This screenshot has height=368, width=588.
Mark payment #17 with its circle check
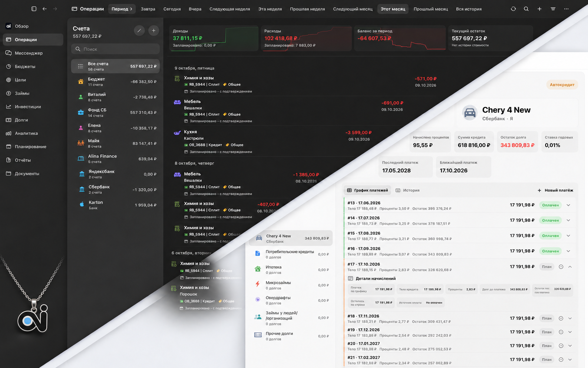click(561, 267)
